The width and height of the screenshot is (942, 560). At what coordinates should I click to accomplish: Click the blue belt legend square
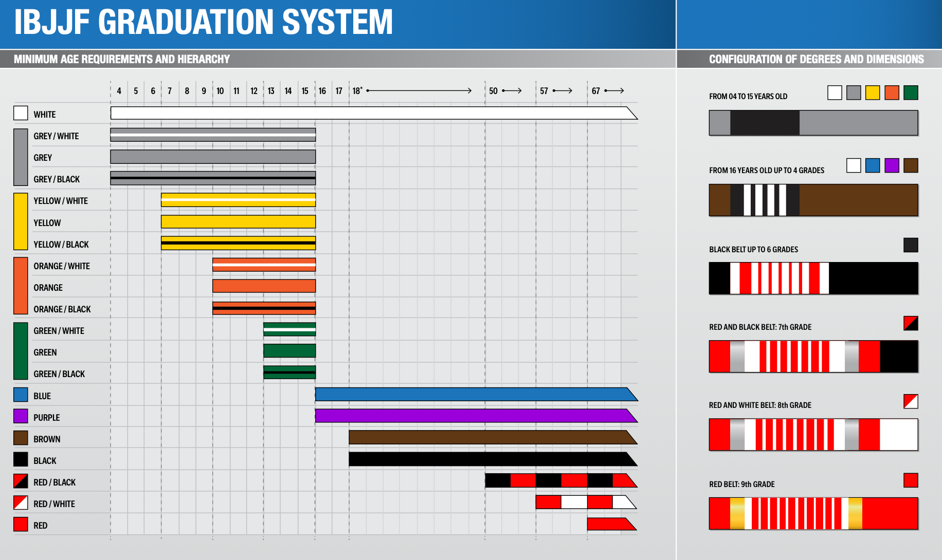(x=21, y=395)
